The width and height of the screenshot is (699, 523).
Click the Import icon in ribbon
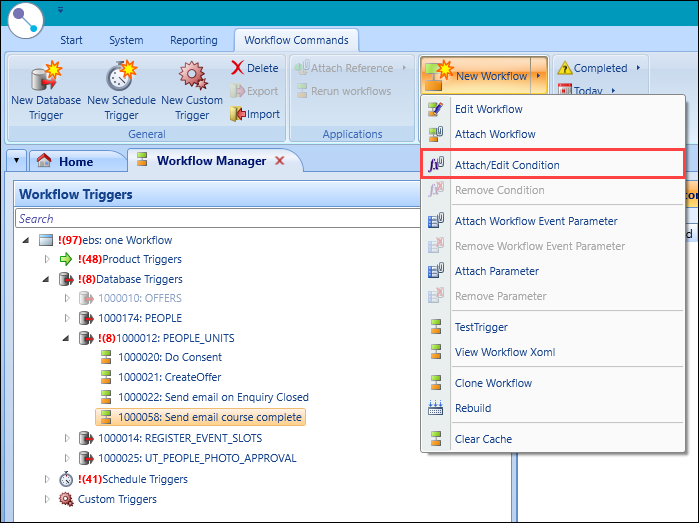pyautogui.click(x=238, y=114)
